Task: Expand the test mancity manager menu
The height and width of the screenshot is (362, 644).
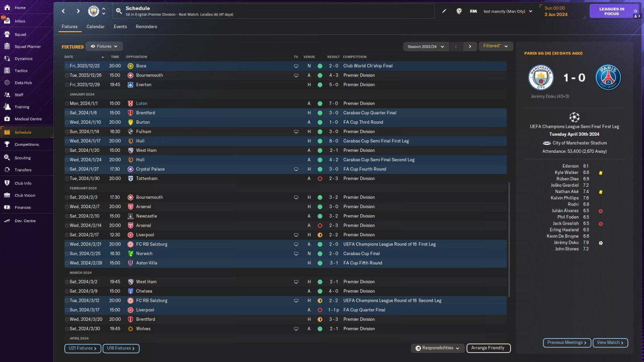Action: pos(508,11)
